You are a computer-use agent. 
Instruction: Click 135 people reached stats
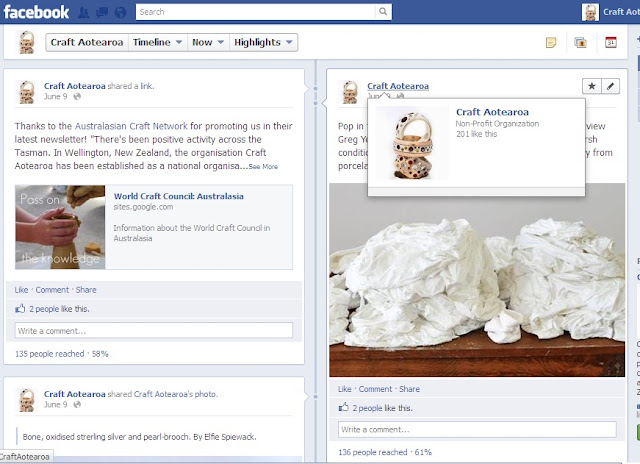coord(49,354)
